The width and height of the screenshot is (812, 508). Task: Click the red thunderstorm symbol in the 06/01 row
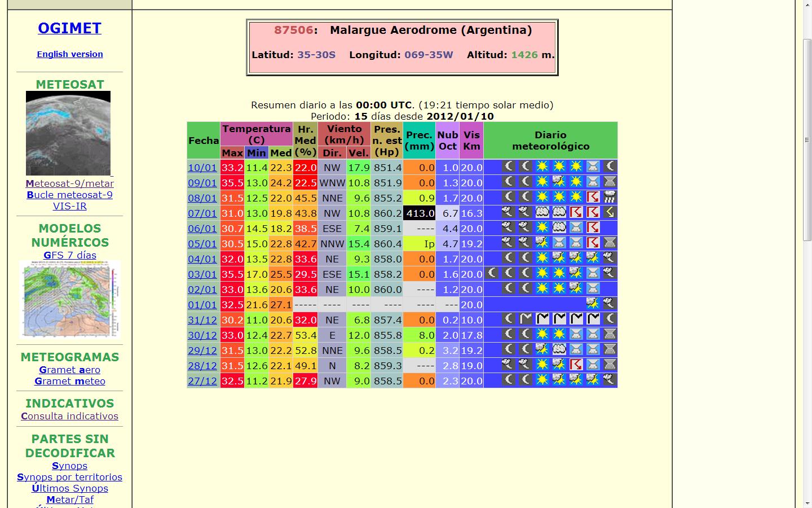pos(593,227)
